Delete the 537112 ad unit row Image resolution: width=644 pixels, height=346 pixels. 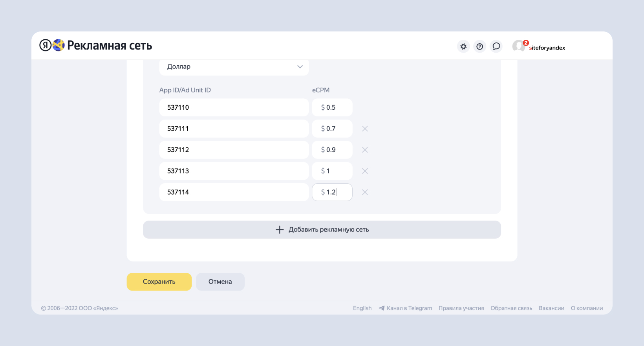[x=365, y=150]
